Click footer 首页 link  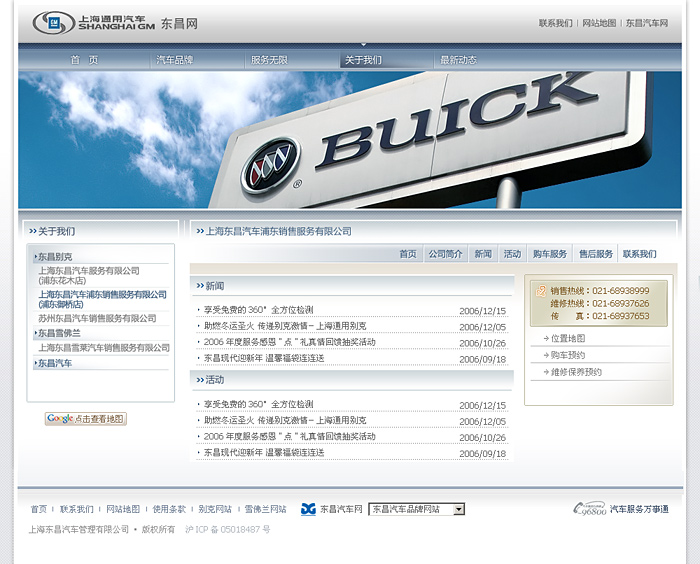[x=39, y=509]
